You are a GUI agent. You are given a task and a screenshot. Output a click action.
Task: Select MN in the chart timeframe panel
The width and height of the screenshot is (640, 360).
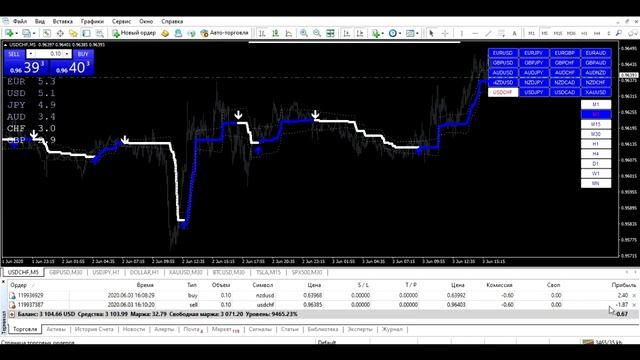596,184
